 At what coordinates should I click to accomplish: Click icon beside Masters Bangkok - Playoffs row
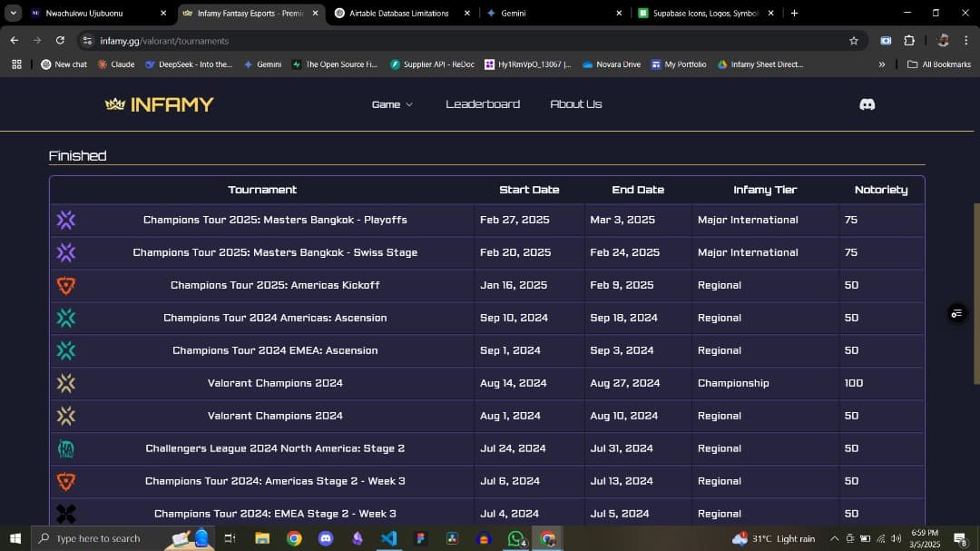[x=65, y=221]
